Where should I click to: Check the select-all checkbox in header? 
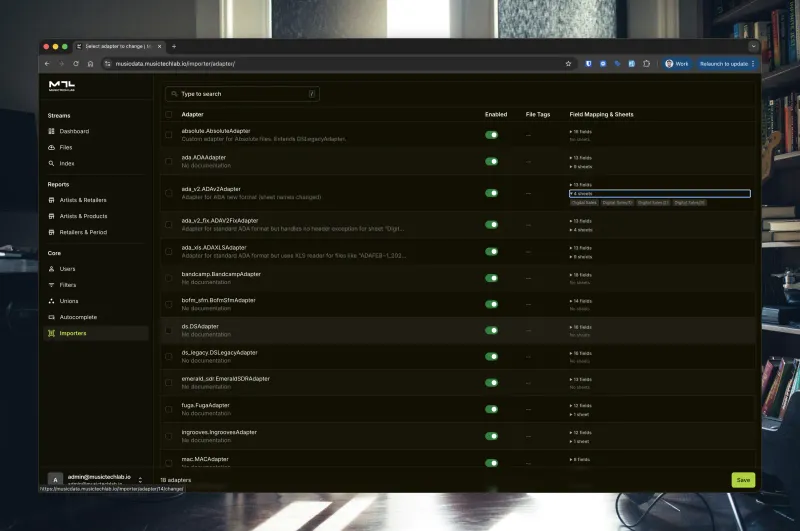click(x=168, y=114)
